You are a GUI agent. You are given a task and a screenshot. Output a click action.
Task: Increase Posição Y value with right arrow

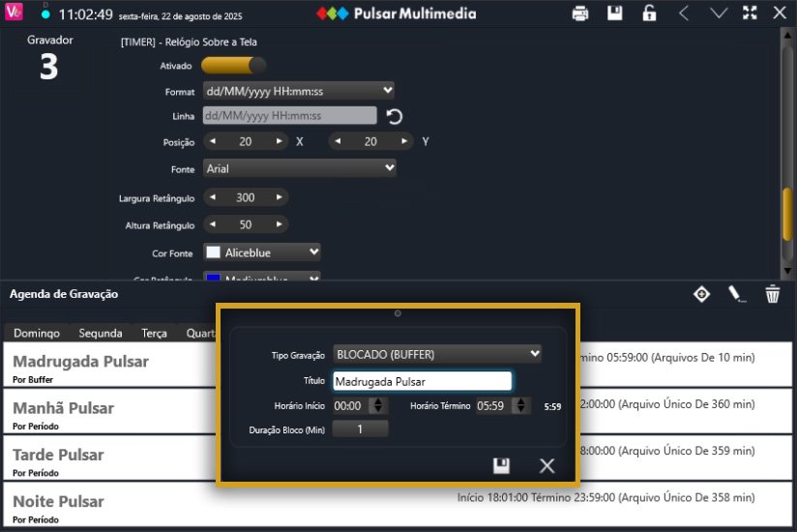[x=404, y=141]
